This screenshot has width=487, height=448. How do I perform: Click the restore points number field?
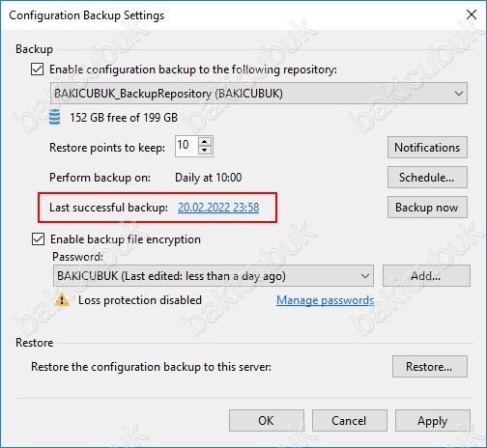[186, 146]
